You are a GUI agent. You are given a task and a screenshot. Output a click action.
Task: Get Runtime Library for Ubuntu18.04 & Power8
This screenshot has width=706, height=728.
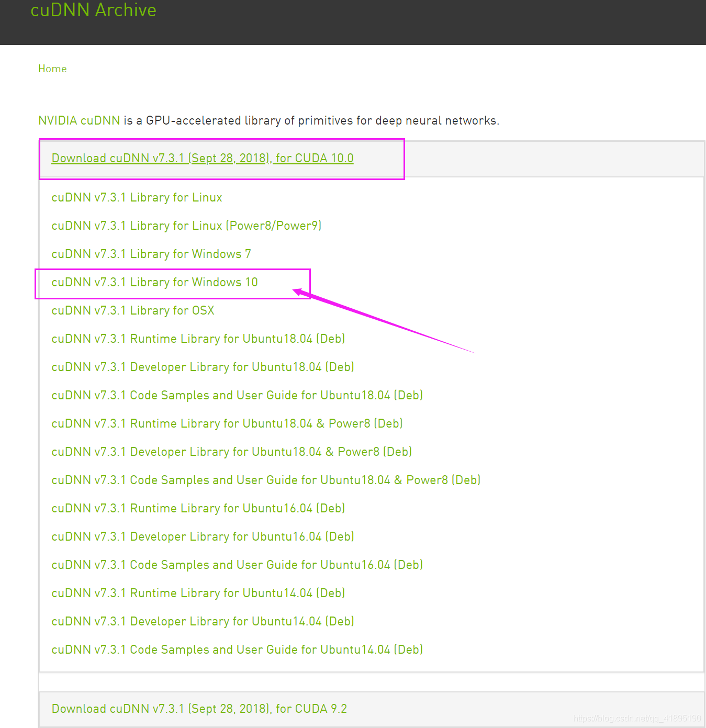[x=227, y=423]
